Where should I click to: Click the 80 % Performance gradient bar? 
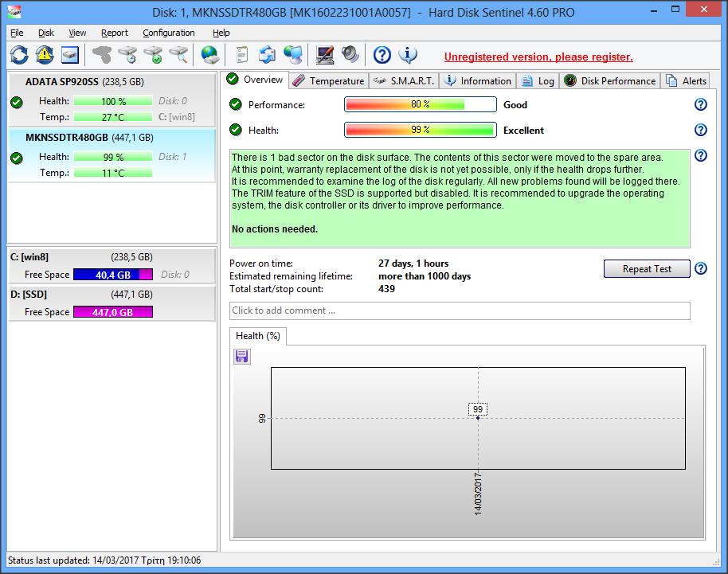point(421,104)
